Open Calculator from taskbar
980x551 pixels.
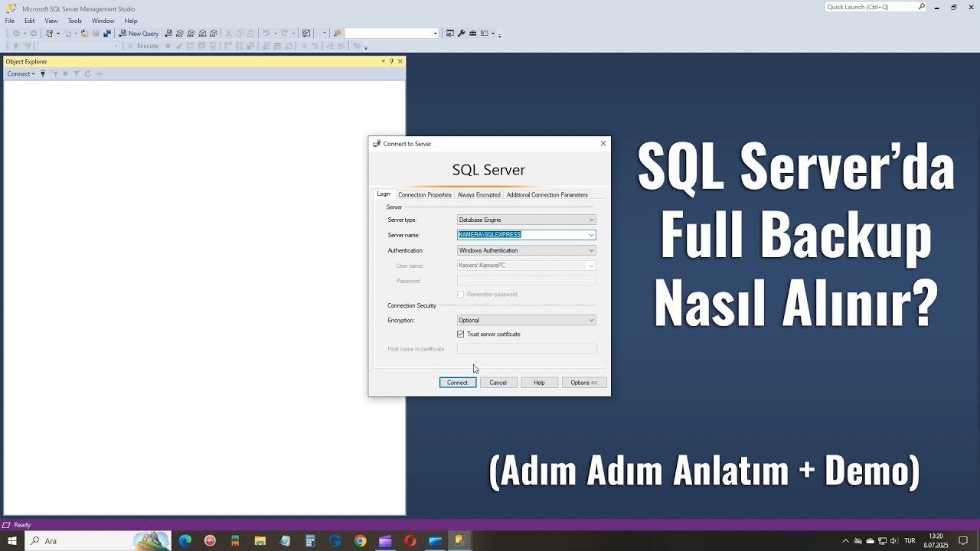pyautogui.click(x=310, y=541)
